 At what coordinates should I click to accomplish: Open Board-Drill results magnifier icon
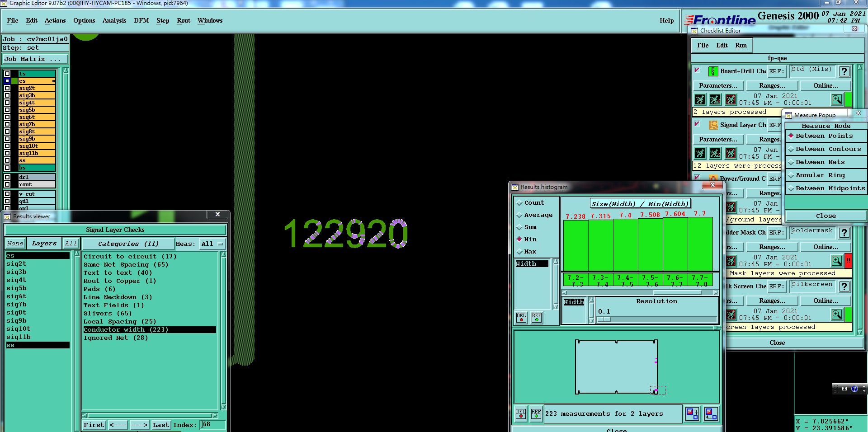[x=837, y=99]
